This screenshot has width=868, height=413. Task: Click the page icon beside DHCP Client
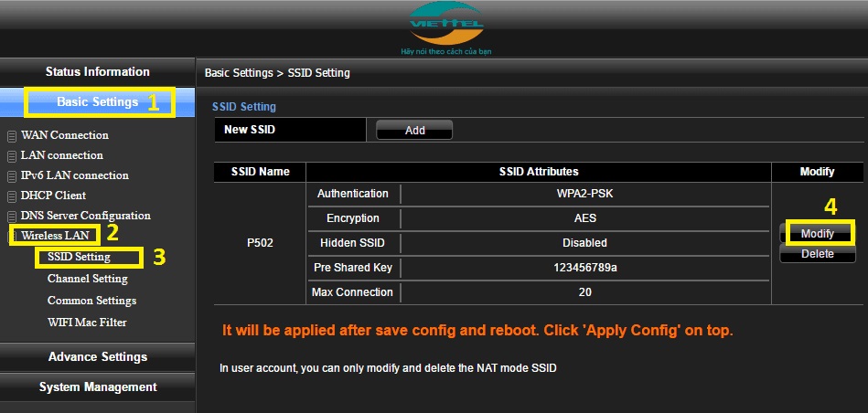coord(12,196)
